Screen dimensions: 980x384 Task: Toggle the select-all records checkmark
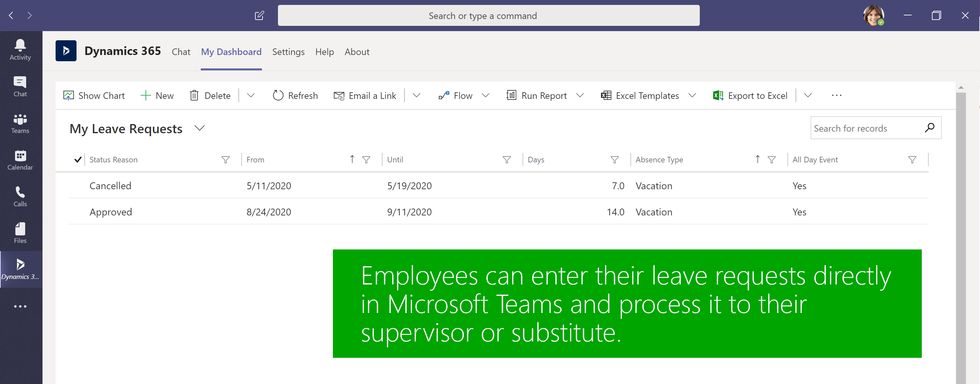tap(77, 160)
